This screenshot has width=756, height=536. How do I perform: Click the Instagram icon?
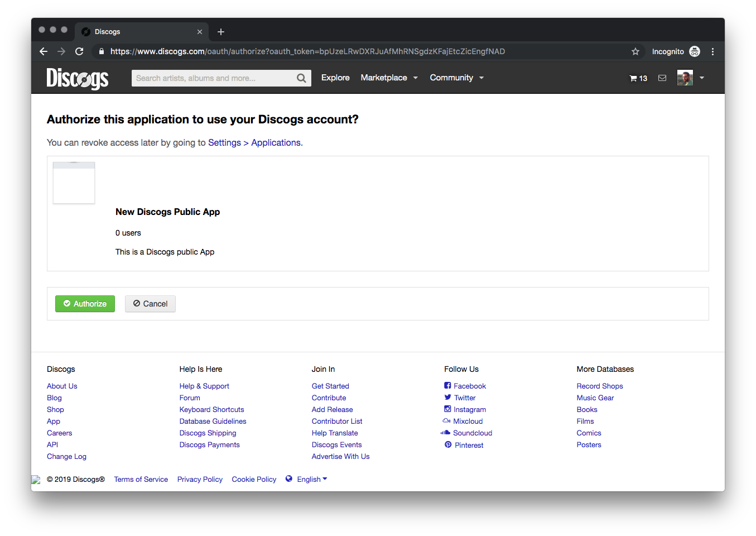(x=447, y=409)
